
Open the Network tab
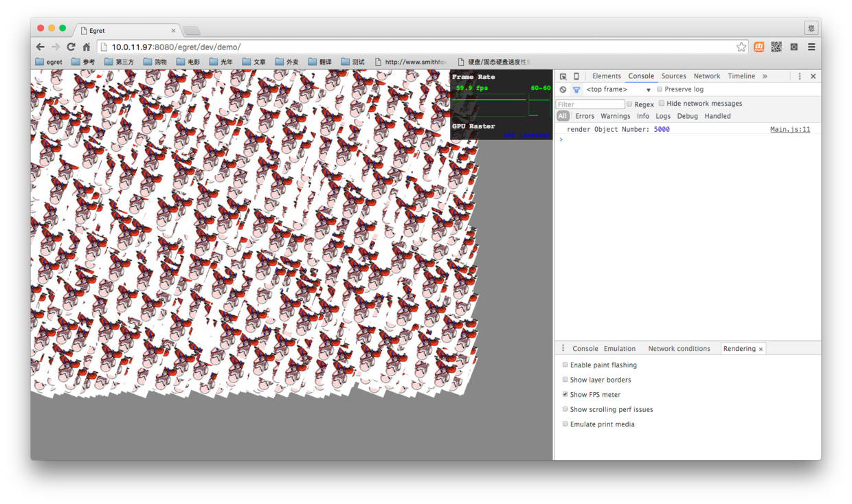tap(706, 76)
